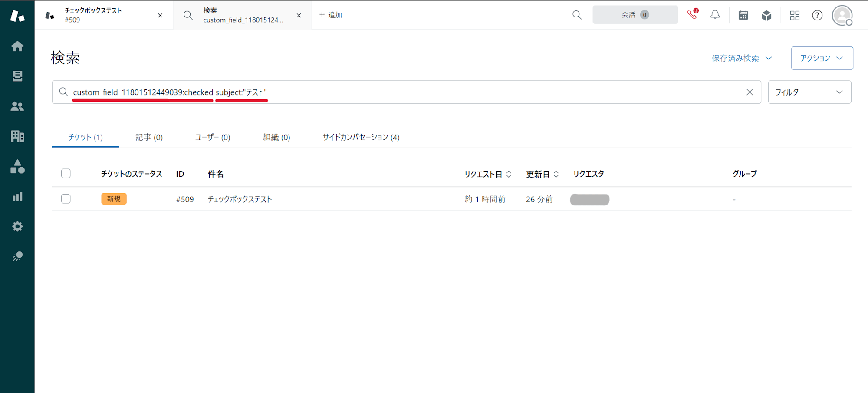The image size is (868, 393).
Task: Check the ticket #509 row checkbox
Action: (x=66, y=199)
